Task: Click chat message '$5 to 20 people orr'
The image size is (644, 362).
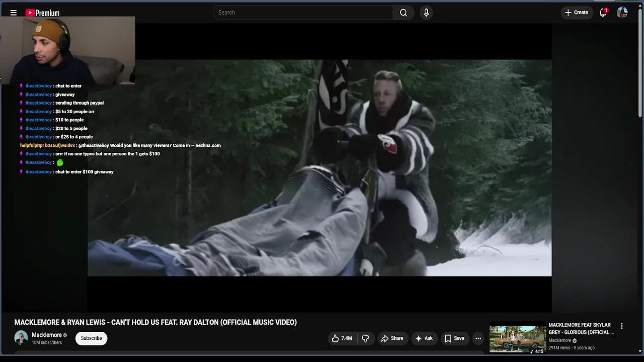Action: click(75, 112)
